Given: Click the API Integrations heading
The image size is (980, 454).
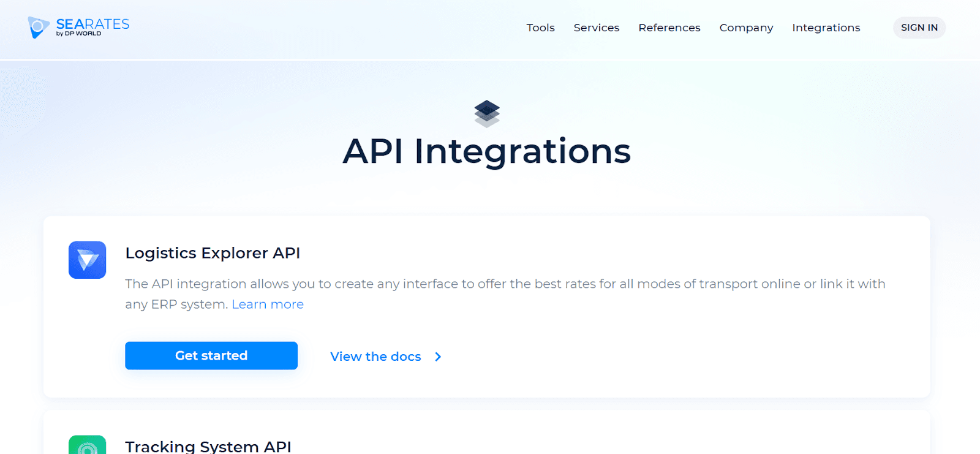Looking at the screenshot, I should pyautogui.click(x=487, y=151).
